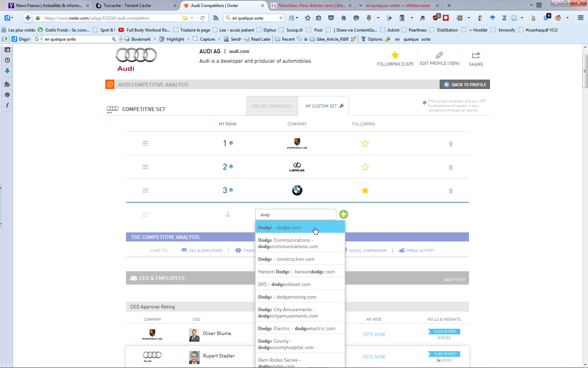Switch to News France Yahoo tab
This screenshot has width=588, height=368.
(48, 5)
